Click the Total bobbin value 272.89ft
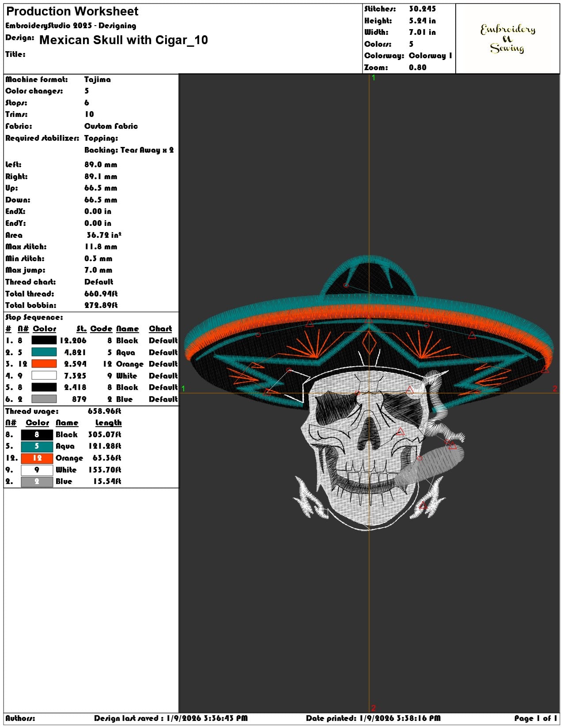Image resolution: width=563 pixels, height=728 pixels. tap(101, 305)
